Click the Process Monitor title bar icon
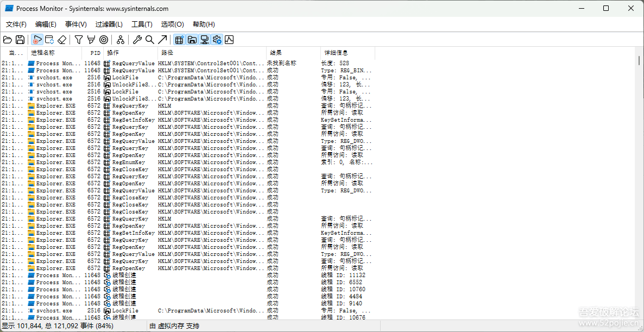Viewport: 644px width, 332px height. (9, 8)
